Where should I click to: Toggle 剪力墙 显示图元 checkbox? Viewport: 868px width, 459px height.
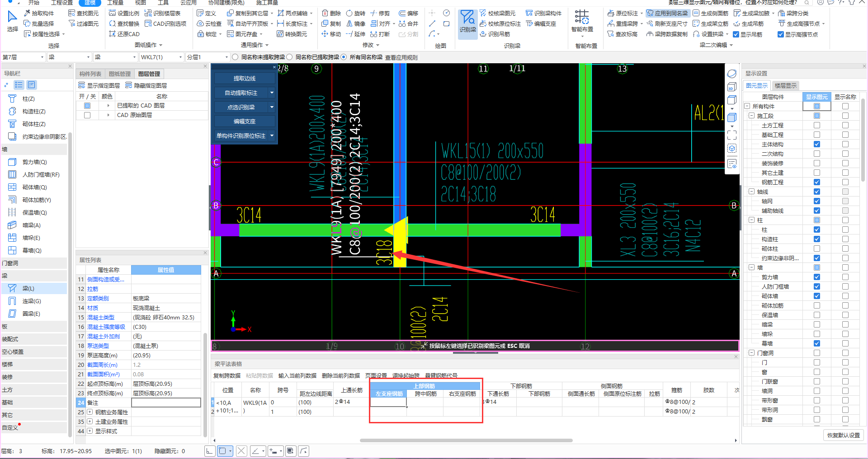pyautogui.click(x=816, y=277)
